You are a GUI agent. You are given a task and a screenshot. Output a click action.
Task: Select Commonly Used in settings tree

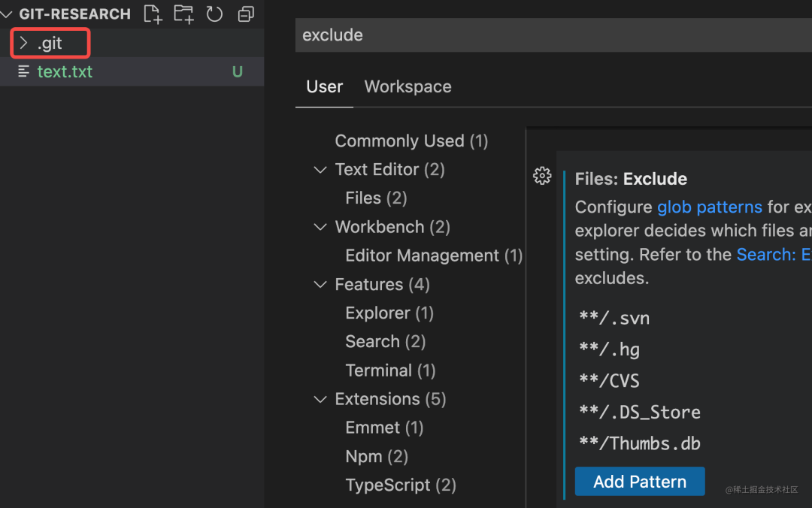click(411, 141)
